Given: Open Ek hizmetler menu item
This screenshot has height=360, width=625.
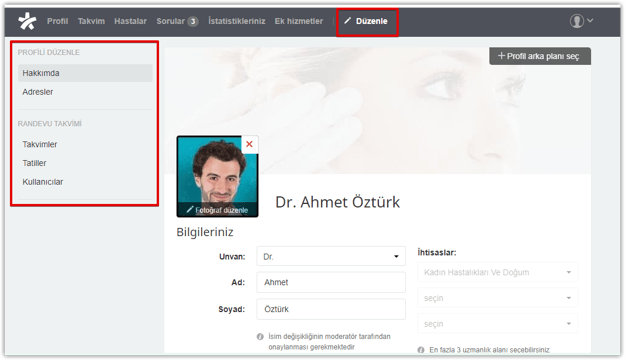Looking at the screenshot, I should pos(299,21).
